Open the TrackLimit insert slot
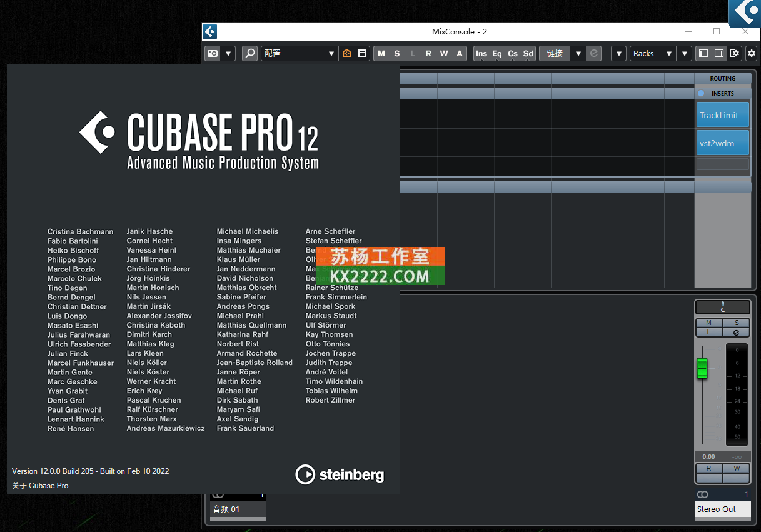 click(723, 115)
